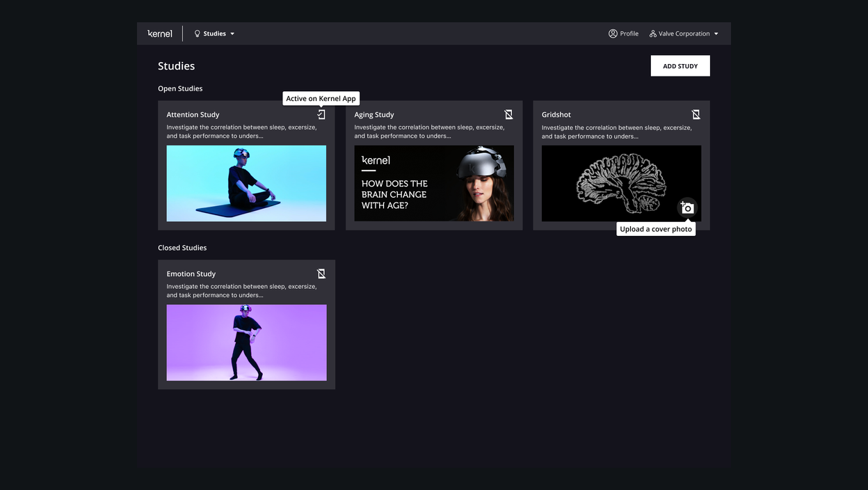The width and height of the screenshot is (868, 490).
Task: Click the Emotion Study description text
Action: (x=241, y=291)
